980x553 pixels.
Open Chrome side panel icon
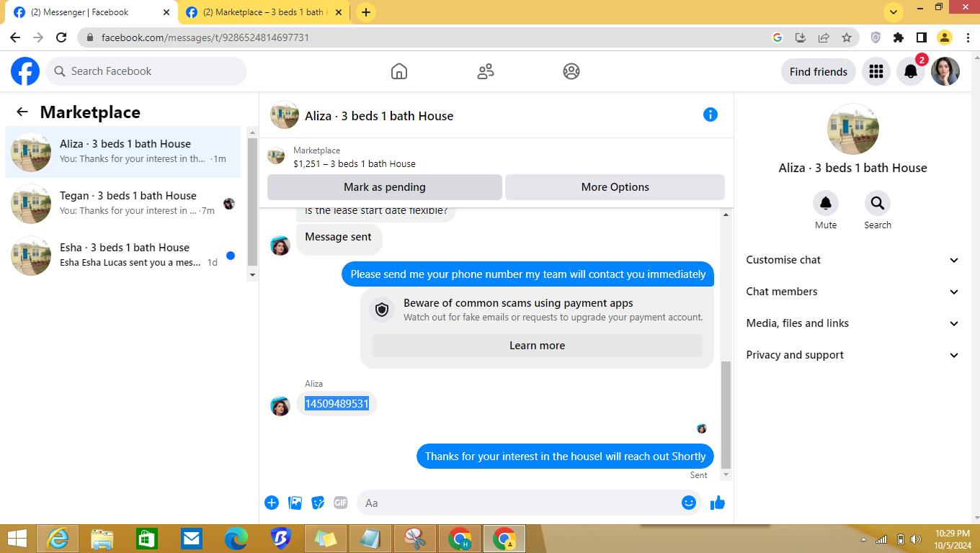pyautogui.click(x=921, y=37)
